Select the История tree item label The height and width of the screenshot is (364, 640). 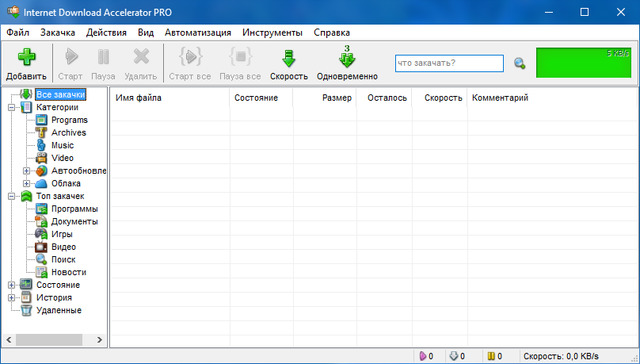point(54,297)
